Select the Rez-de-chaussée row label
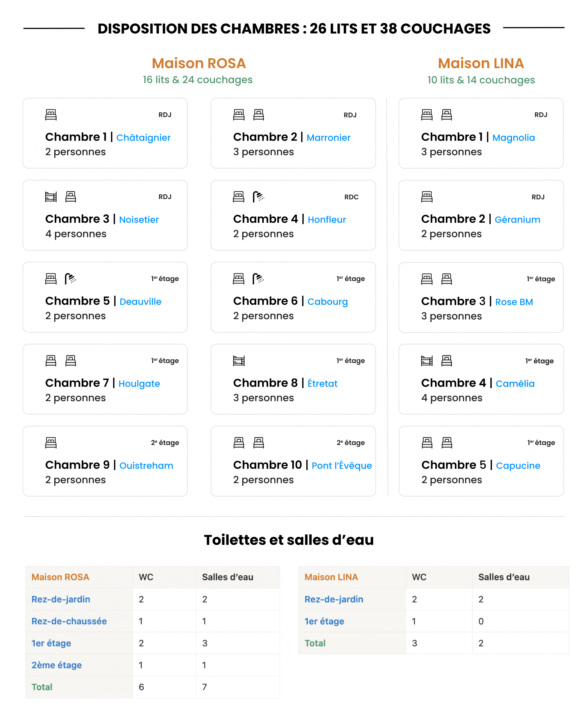 pyautogui.click(x=69, y=621)
